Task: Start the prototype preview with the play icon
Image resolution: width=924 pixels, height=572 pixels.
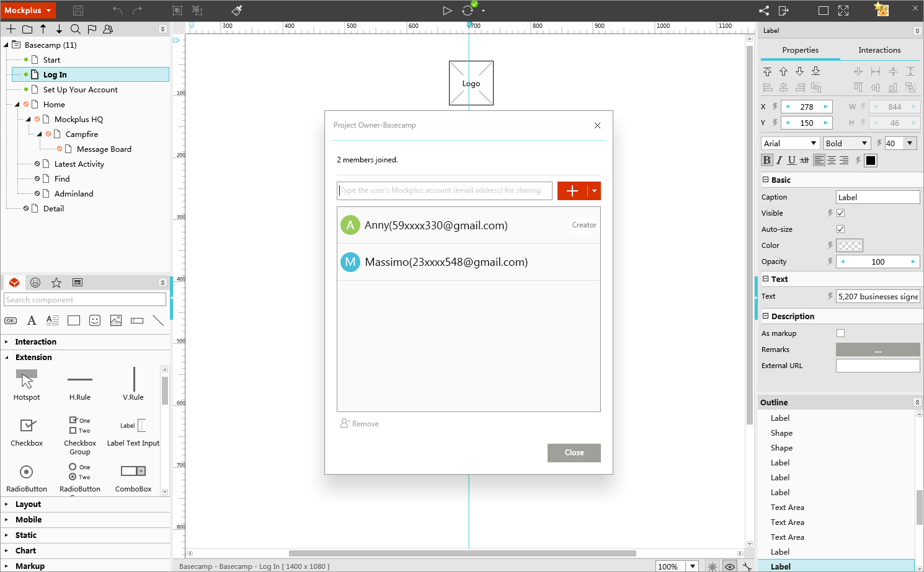Action: point(447,11)
